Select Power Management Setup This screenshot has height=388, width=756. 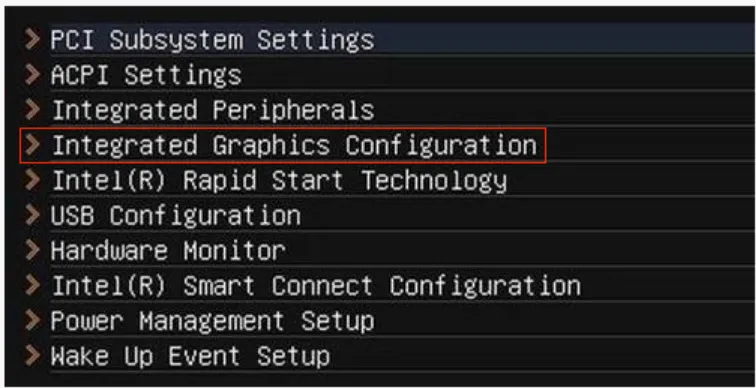(x=213, y=321)
